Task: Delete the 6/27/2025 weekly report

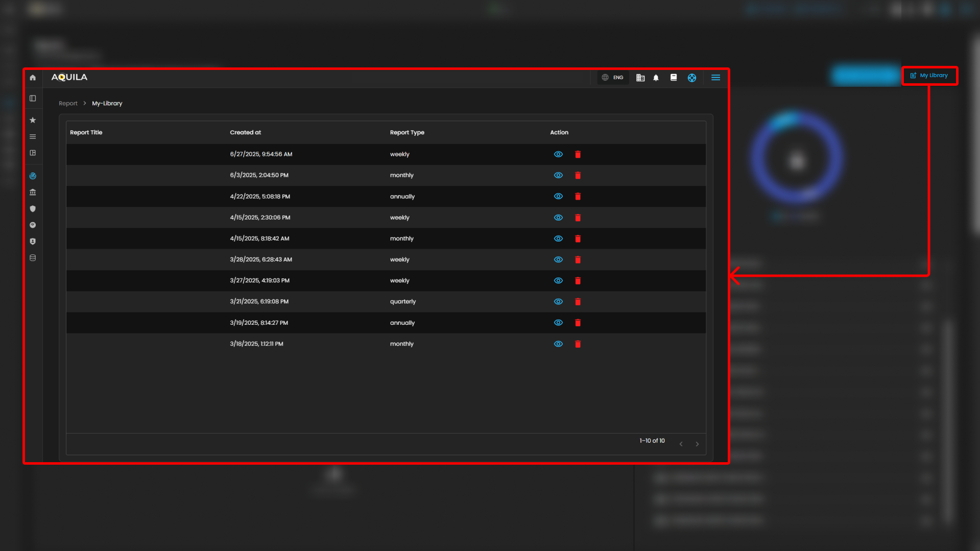Action: tap(578, 154)
